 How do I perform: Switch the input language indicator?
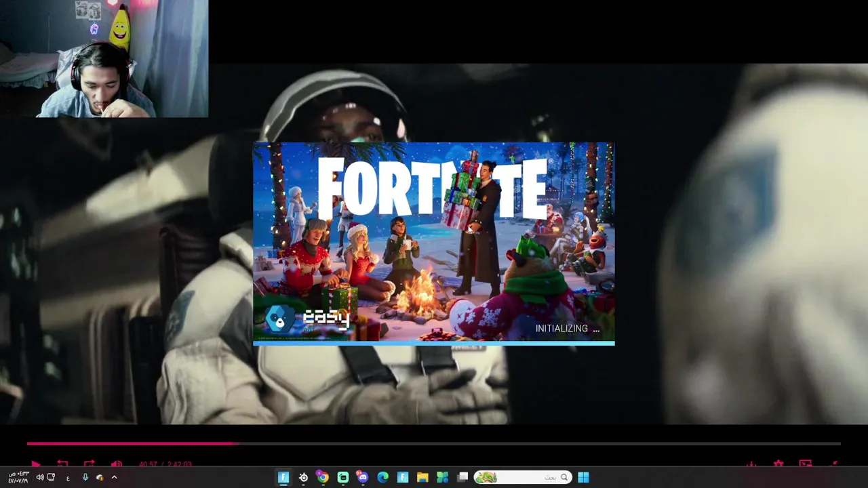(x=68, y=478)
